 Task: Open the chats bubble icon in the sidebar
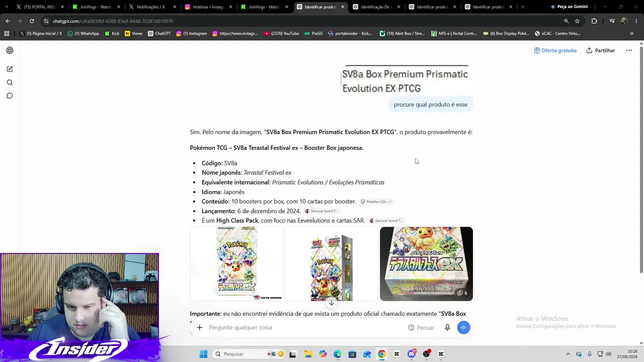click(10, 96)
